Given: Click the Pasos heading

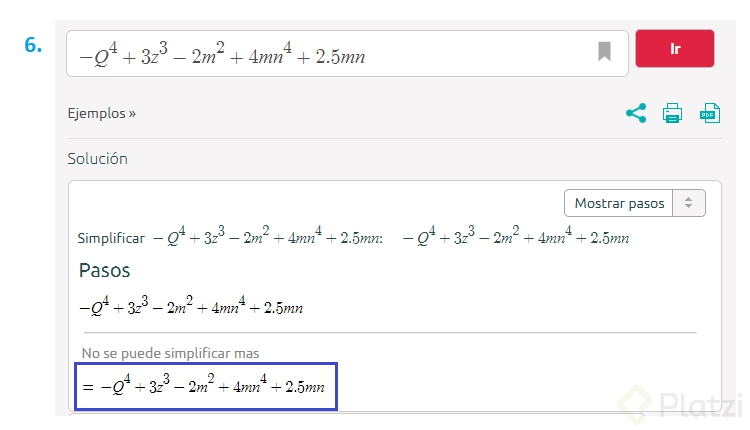Looking at the screenshot, I should (104, 270).
